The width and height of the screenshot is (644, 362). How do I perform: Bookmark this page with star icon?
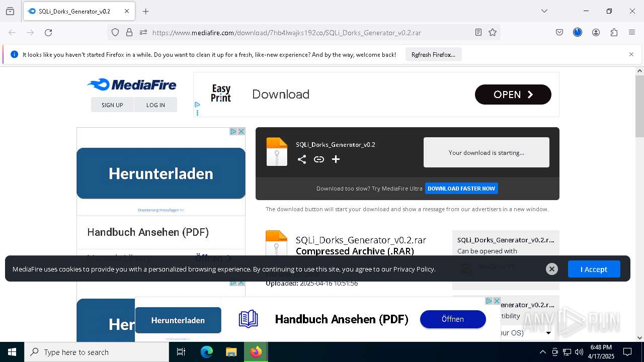tap(493, 32)
